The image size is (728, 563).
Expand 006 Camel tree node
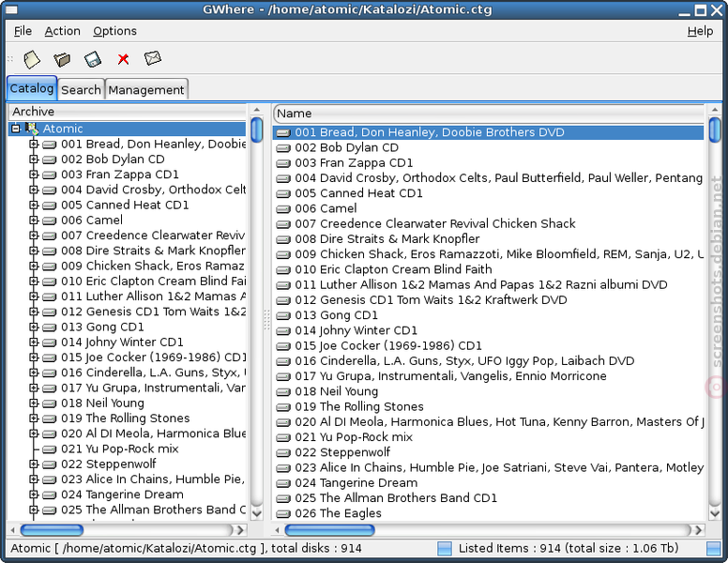(x=34, y=221)
